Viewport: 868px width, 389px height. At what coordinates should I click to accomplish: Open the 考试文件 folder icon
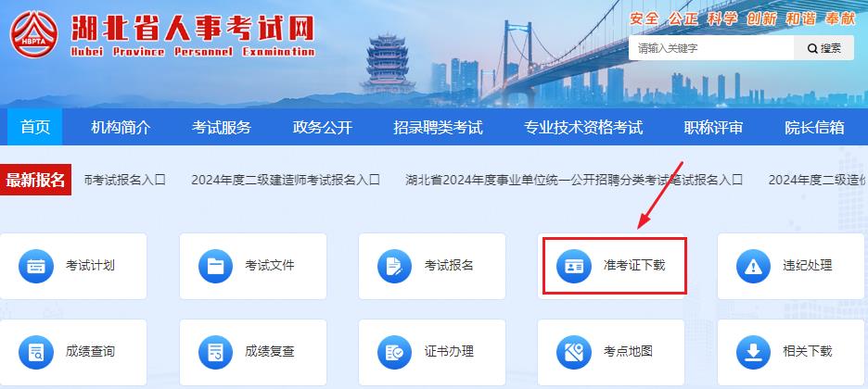pos(215,267)
